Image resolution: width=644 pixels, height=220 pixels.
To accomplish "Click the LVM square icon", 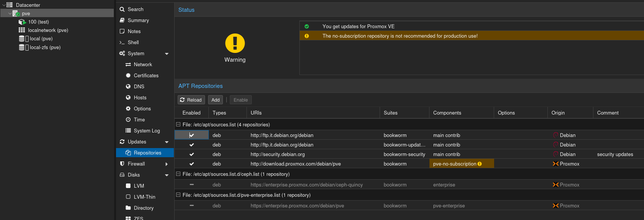I will coord(128,186).
